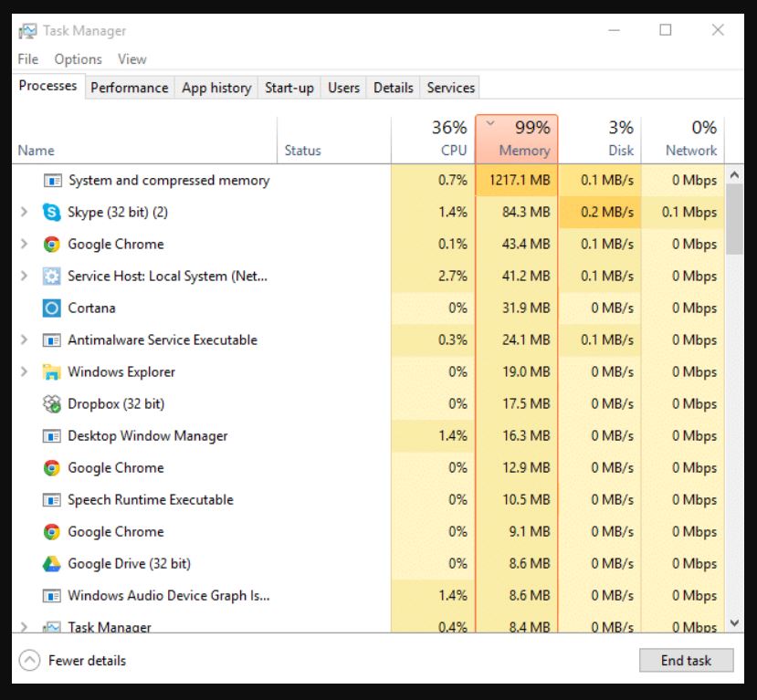Sort by the Memory 99% column header

tap(517, 139)
